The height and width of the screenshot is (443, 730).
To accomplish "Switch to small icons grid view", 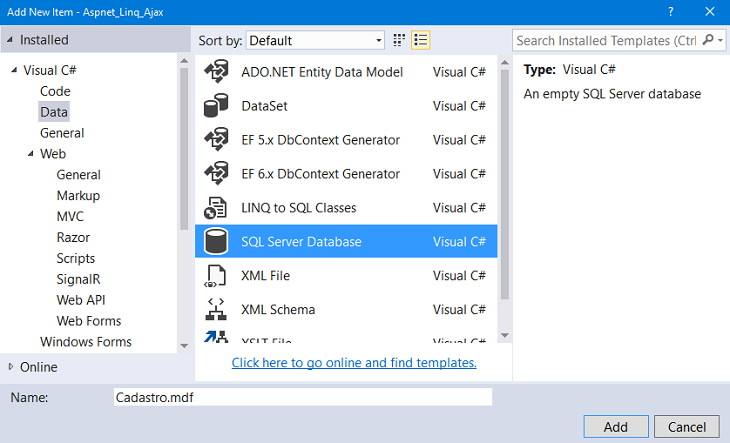I will [399, 40].
